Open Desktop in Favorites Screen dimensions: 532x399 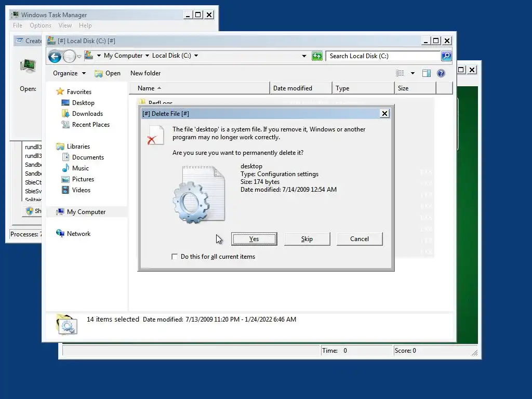(x=83, y=103)
